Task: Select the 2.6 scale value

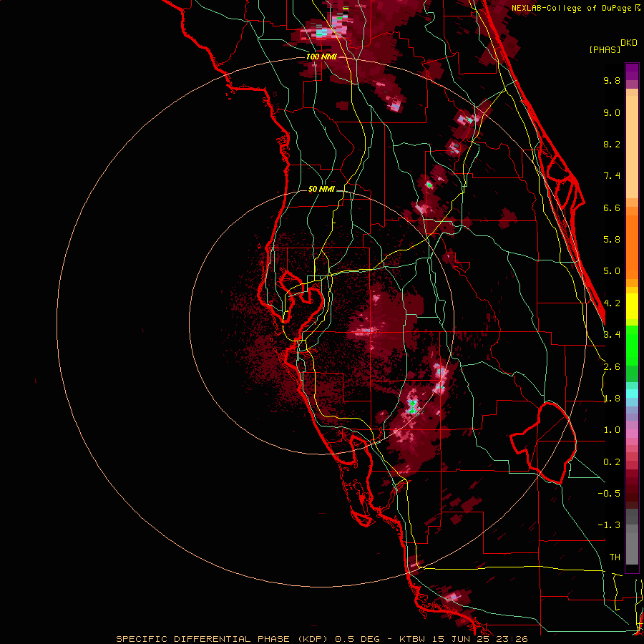Action: (612, 367)
